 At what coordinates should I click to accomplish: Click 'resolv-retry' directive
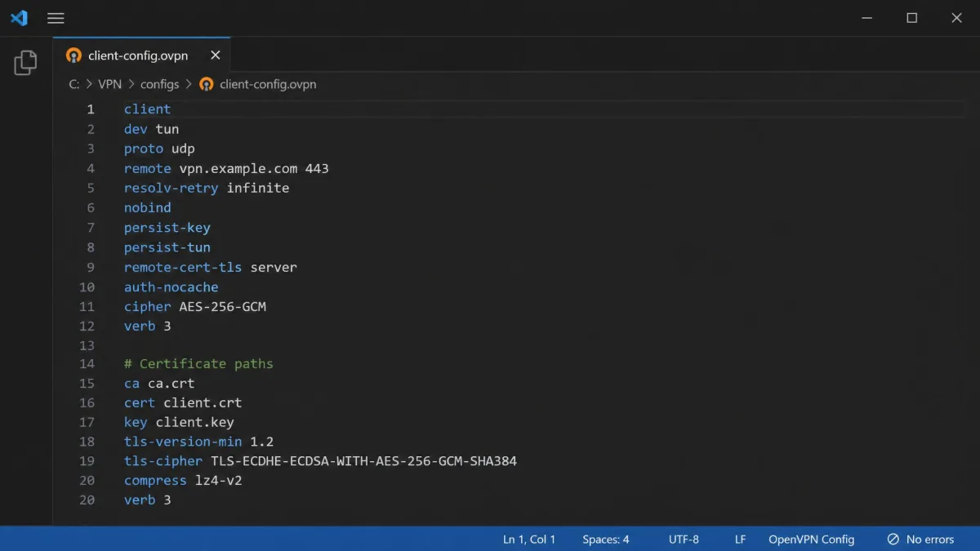[171, 188]
